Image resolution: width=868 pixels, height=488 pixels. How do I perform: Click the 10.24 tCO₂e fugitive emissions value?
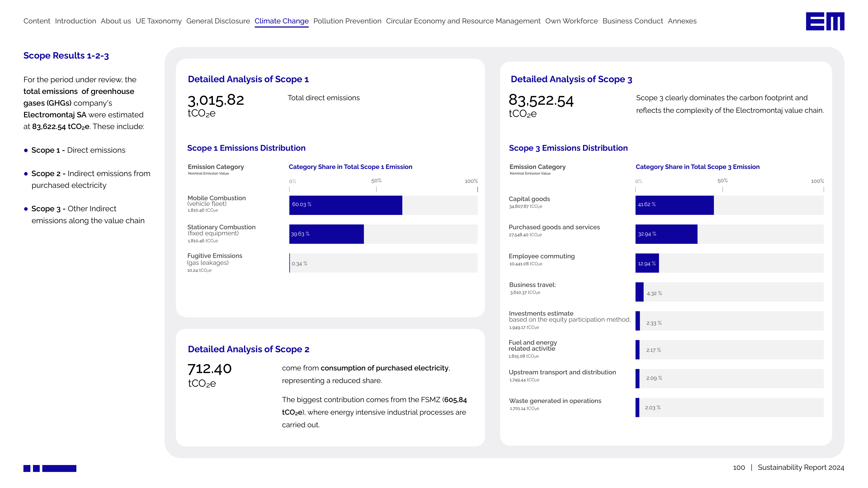[199, 270]
